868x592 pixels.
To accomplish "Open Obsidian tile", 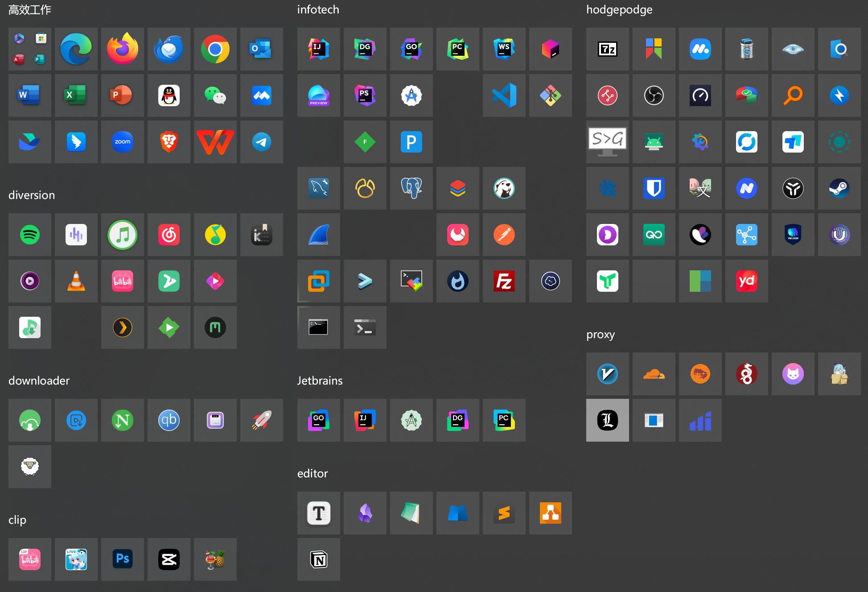I will click(x=365, y=513).
